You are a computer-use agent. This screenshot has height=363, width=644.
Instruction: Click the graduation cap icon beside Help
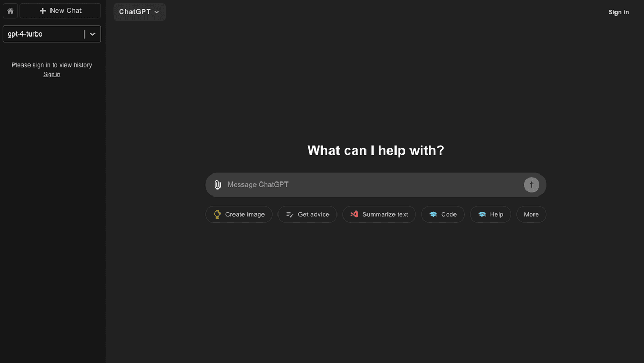(x=482, y=214)
